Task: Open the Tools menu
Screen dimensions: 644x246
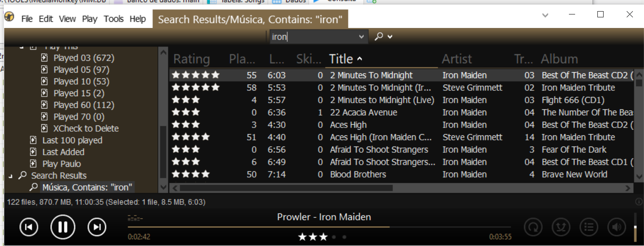Action: pyautogui.click(x=113, y=19)
